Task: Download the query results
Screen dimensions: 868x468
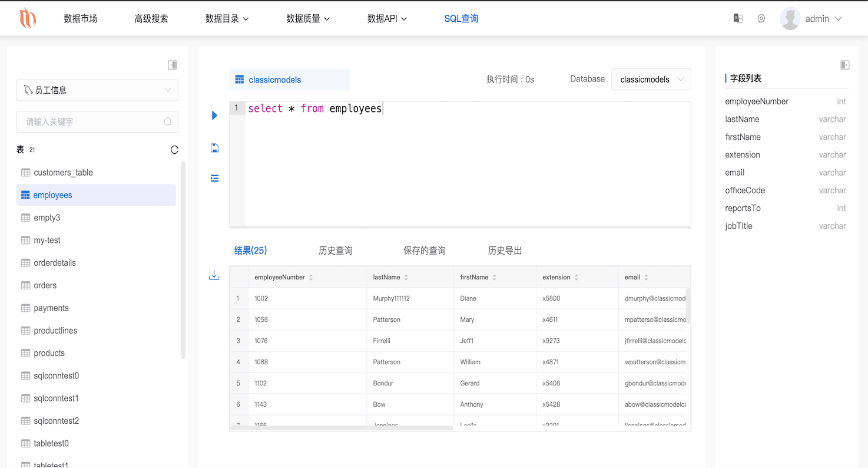Action: tap(214, 275)
